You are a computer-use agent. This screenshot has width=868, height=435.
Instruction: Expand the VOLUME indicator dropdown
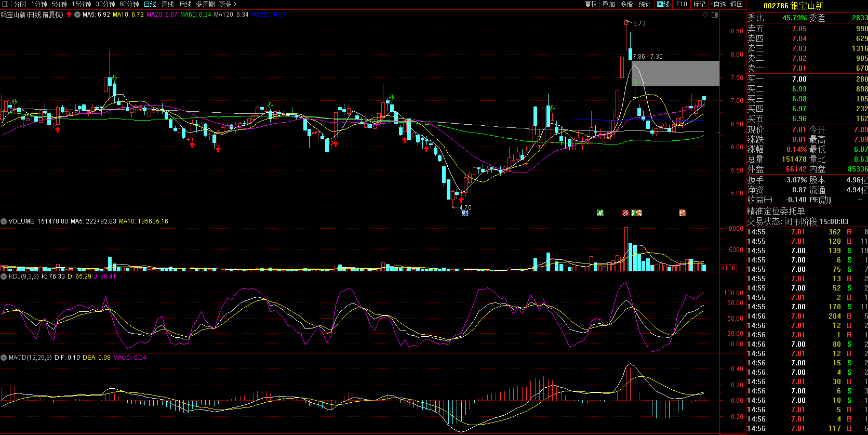coord(4,221)
